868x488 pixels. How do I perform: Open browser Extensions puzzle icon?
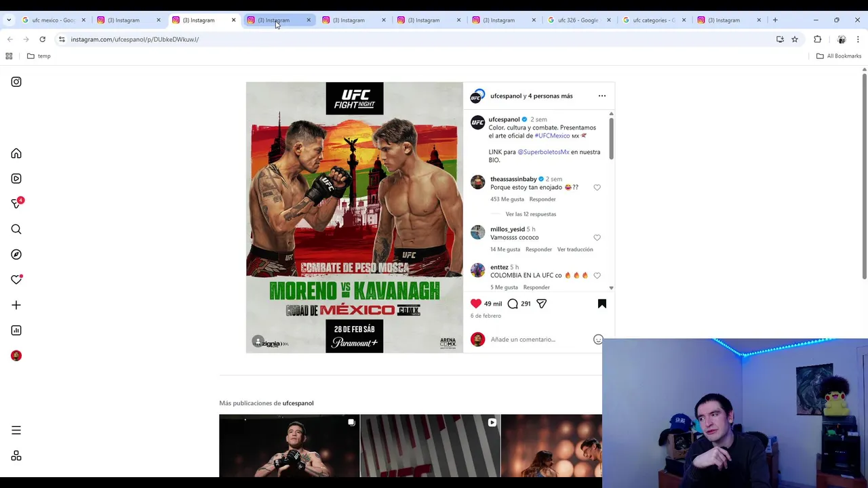[x=817, y=39]
